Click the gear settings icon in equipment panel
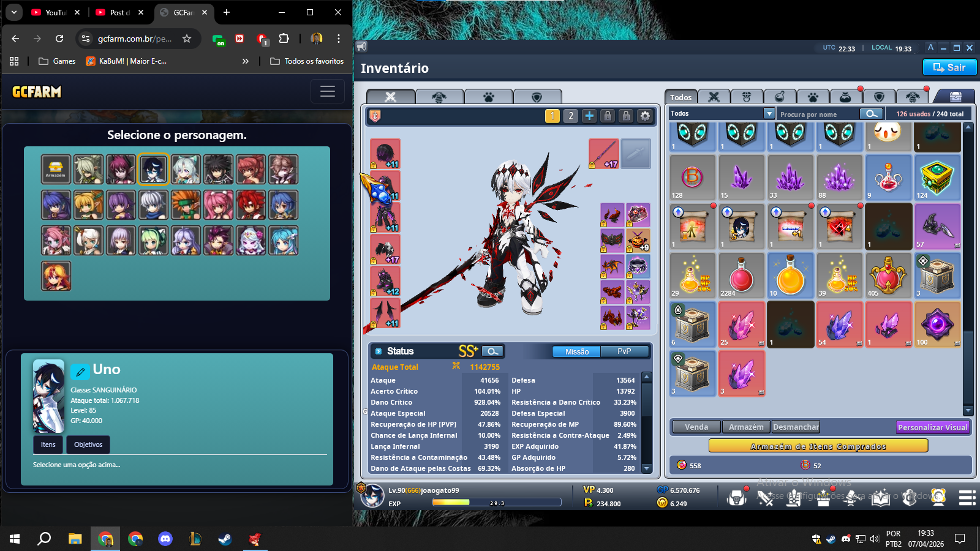 tap(645, 116)
